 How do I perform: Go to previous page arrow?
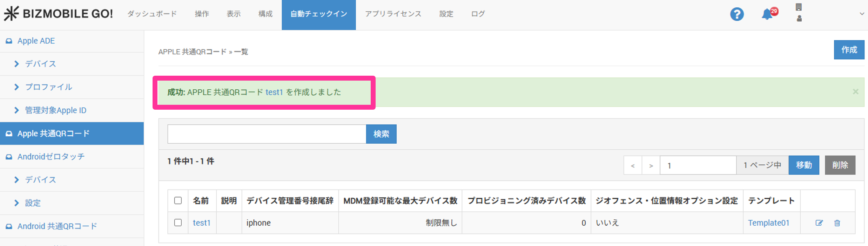click(633, 165)
